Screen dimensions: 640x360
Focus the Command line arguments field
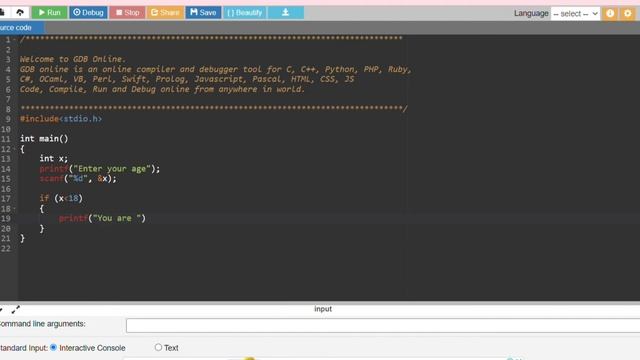383,326
